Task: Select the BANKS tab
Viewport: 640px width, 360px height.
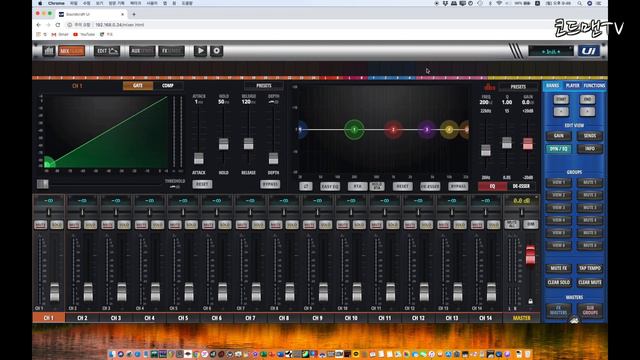Action: pos(552,85)
